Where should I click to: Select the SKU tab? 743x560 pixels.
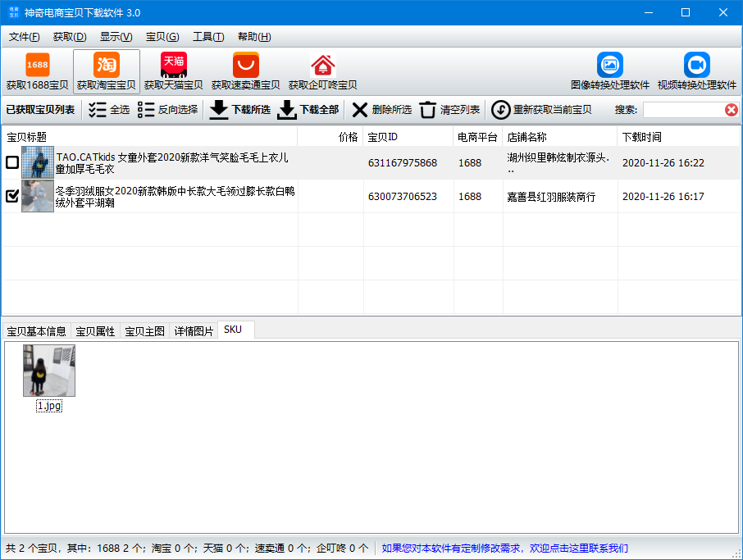pos(236,330)
